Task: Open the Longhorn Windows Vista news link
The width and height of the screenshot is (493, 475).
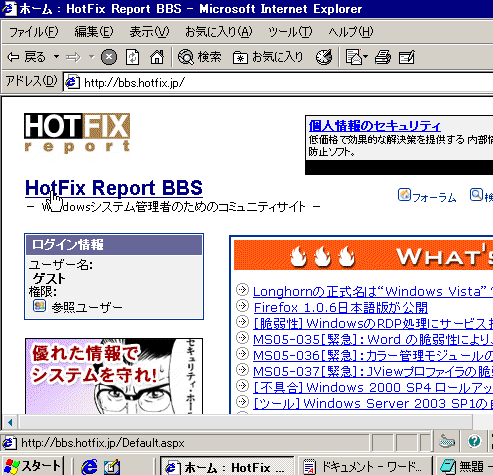Action: point(373,292)
